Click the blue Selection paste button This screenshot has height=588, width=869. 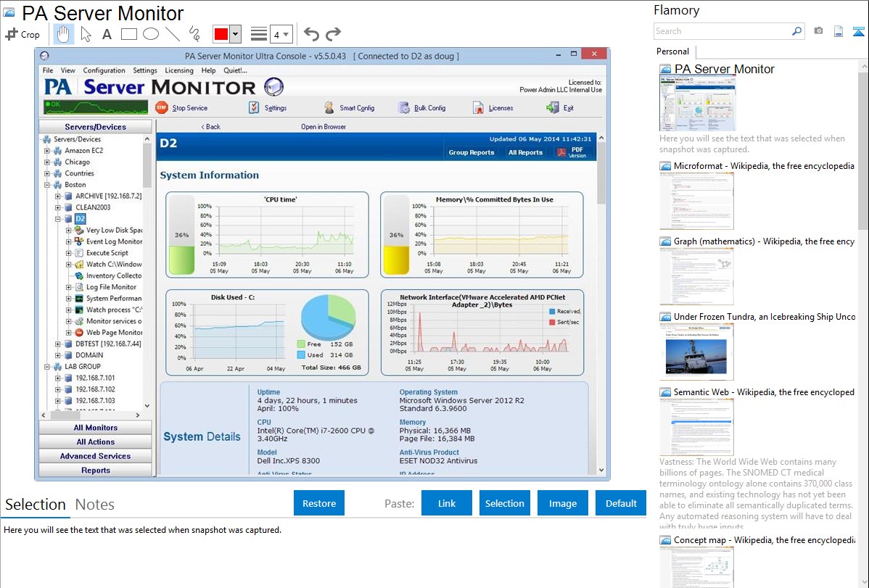(504, 503)
